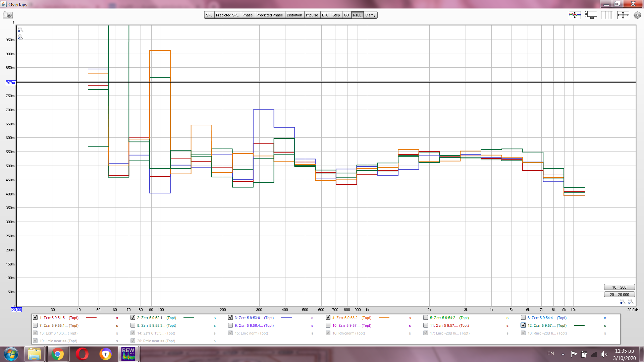Click the capture graph camera icon
This screenshot has width=644, height=362.
[8, 15]
